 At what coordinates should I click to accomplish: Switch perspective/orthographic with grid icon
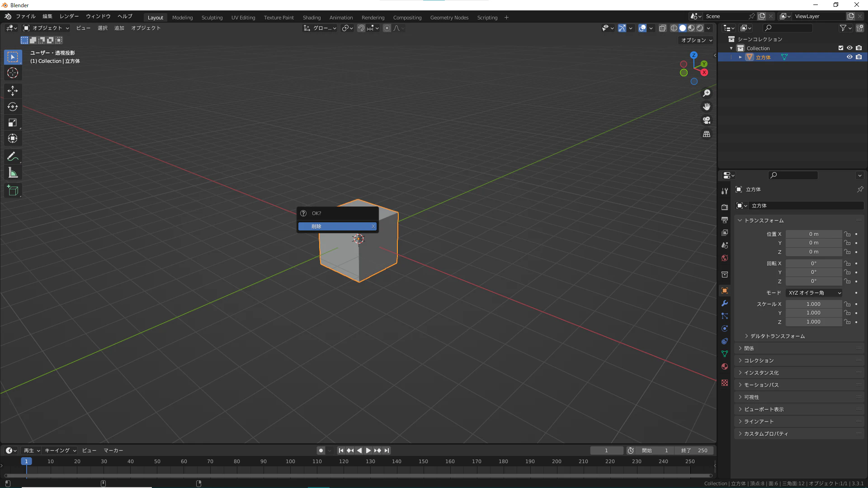[707, 134]
